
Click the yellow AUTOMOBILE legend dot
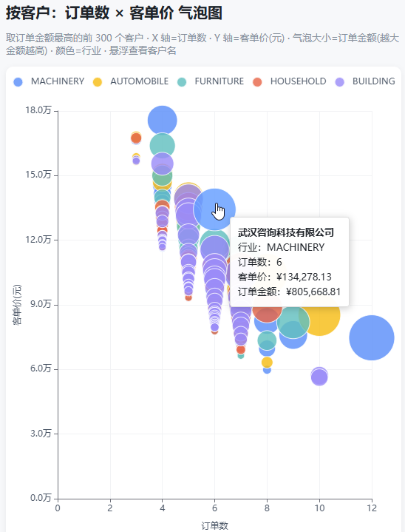coord(98,82)
